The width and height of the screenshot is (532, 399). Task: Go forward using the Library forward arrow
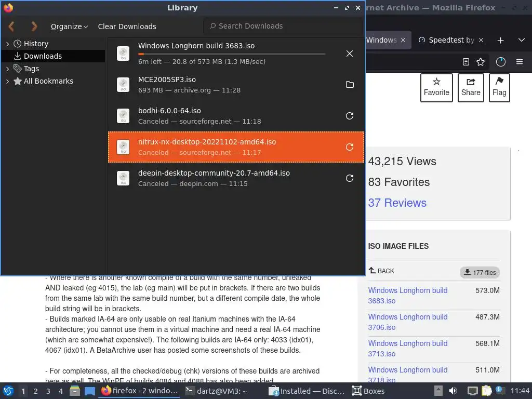(34, 26)
